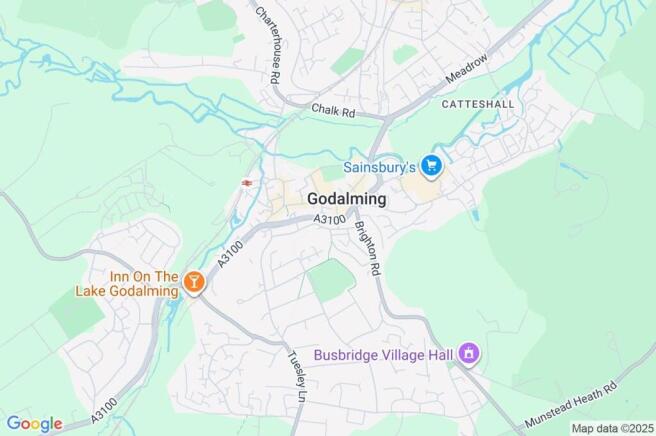Click the A3100 label near Google logo
Image resolution: width=656 pixels, height=436 pixels.
(x=104, y=410)
